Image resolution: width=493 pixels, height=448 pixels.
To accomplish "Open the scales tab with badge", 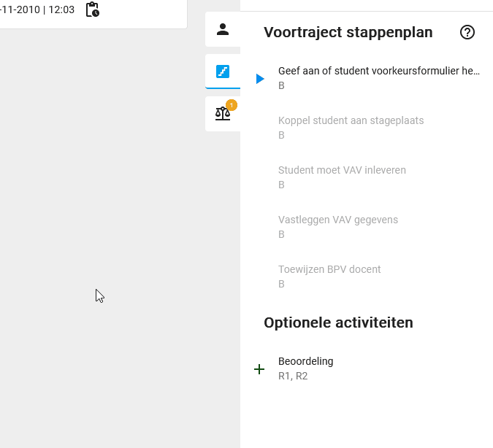I will (x=223, y=113).
